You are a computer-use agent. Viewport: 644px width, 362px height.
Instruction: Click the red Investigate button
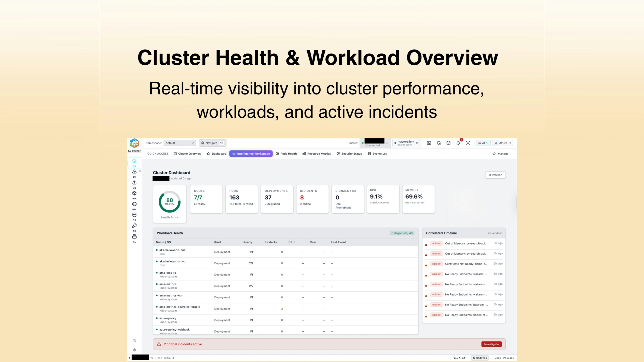tap(491, 344)
